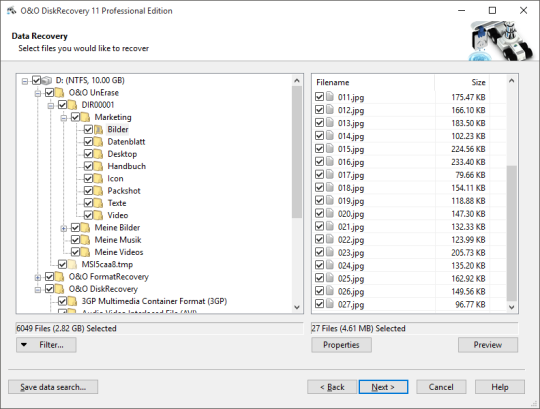
Task: Click the file icon of 026.jpg
Action: pyautogui.click(x=330, y=291)
